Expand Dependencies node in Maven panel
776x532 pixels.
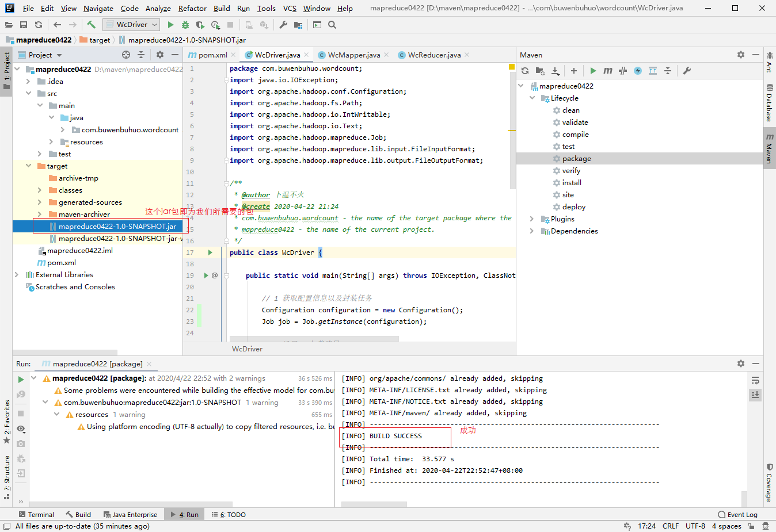pos(532,231)
